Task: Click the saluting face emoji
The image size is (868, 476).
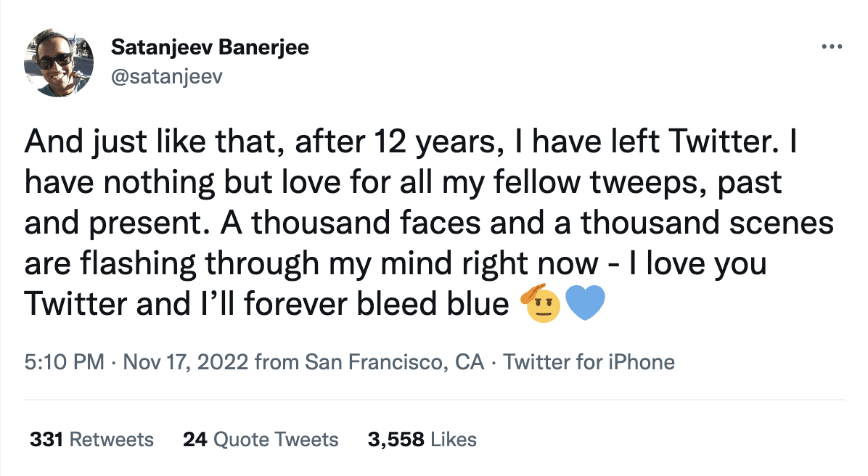Action: [541, 305]
